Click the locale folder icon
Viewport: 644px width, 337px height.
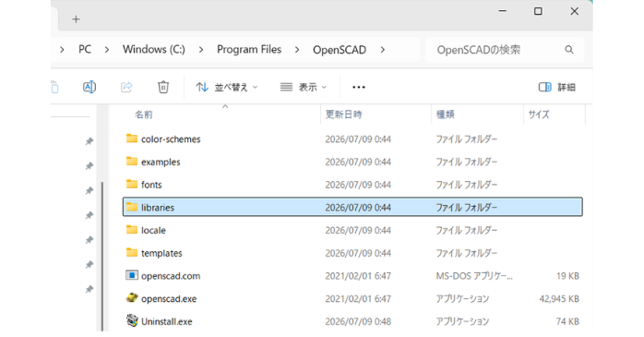[132, 229]
